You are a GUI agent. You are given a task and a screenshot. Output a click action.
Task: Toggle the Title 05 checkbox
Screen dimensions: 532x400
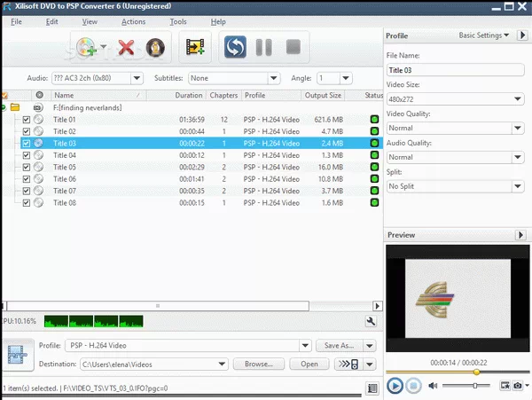27,167
